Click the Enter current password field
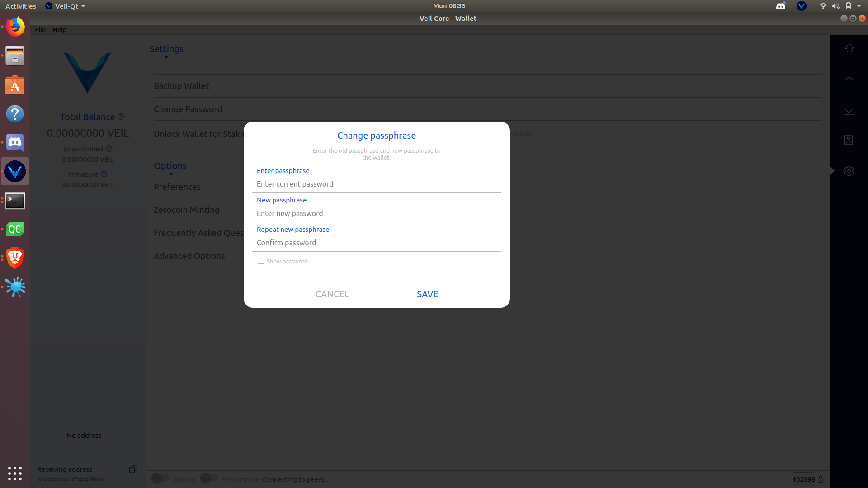 coord(376,184)
